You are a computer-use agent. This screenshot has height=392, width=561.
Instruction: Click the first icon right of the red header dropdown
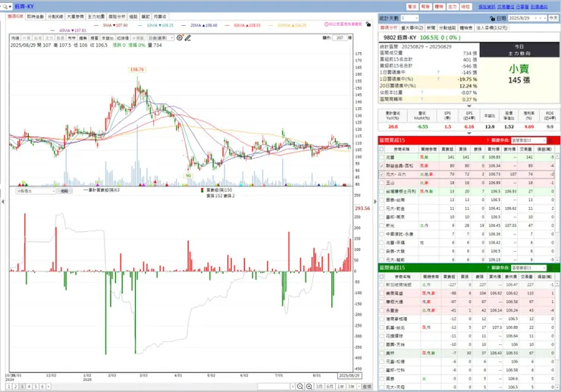tap(551, 140)
